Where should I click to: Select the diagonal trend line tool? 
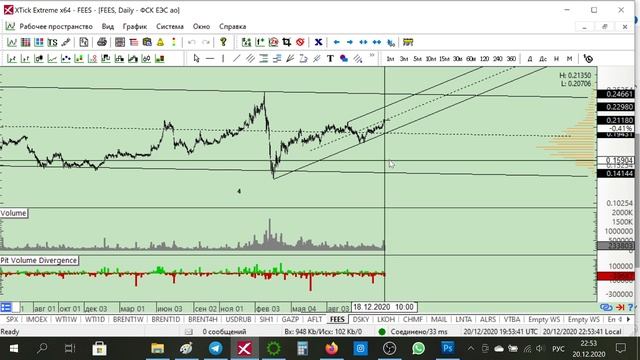[236, 59]
